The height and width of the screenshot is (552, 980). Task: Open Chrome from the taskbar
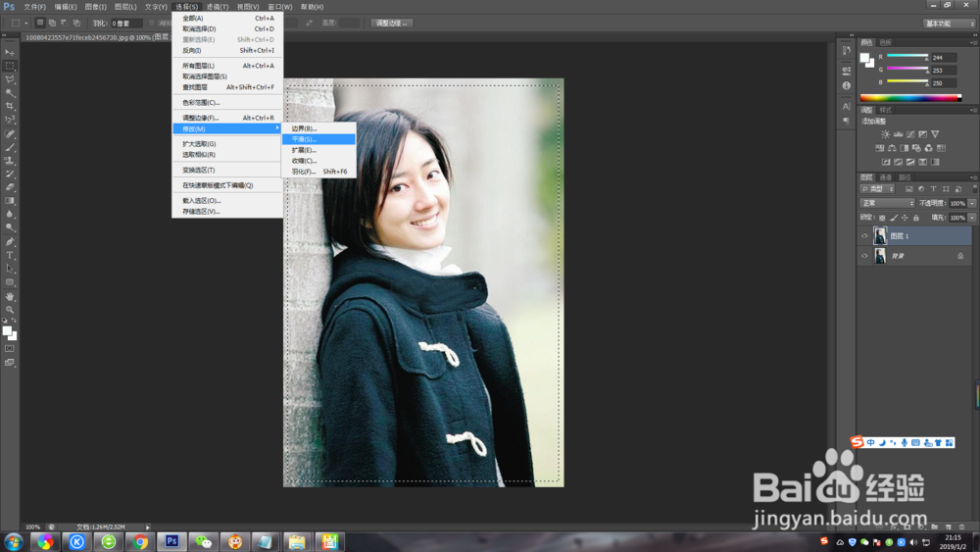[x=140, y=541]
